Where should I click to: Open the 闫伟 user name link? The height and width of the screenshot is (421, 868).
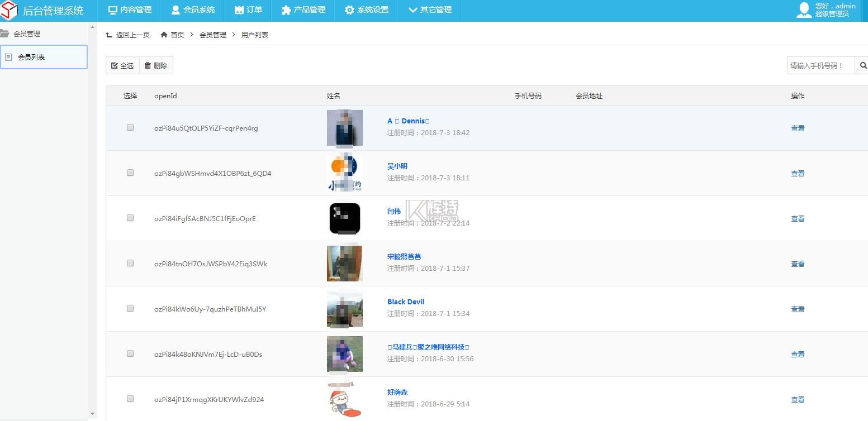click(394, 211)
